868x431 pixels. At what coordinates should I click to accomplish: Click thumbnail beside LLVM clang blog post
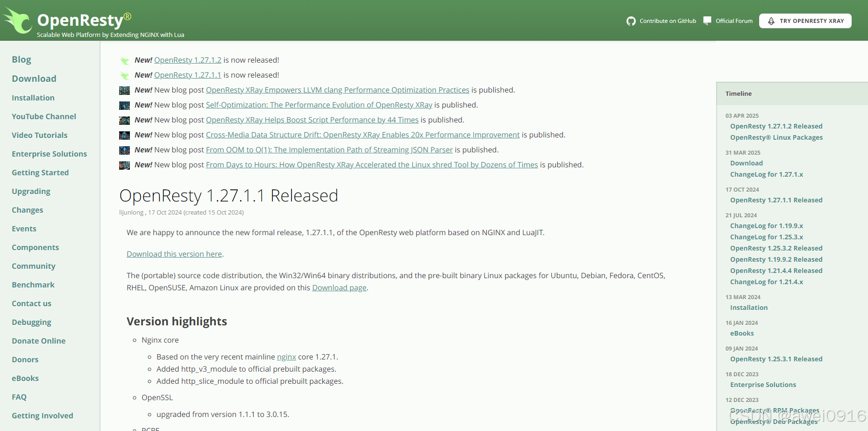coord(124,90)
